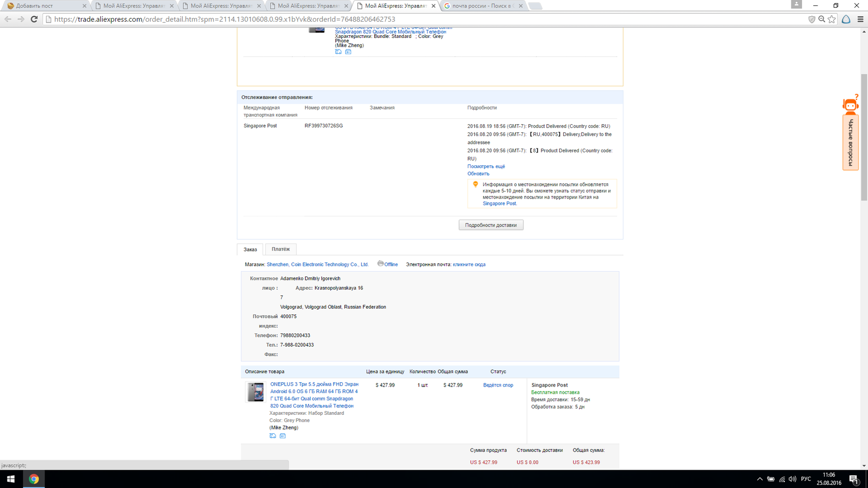
Task: Click the total US $ 423.99
Action: [x=586, y=463]
